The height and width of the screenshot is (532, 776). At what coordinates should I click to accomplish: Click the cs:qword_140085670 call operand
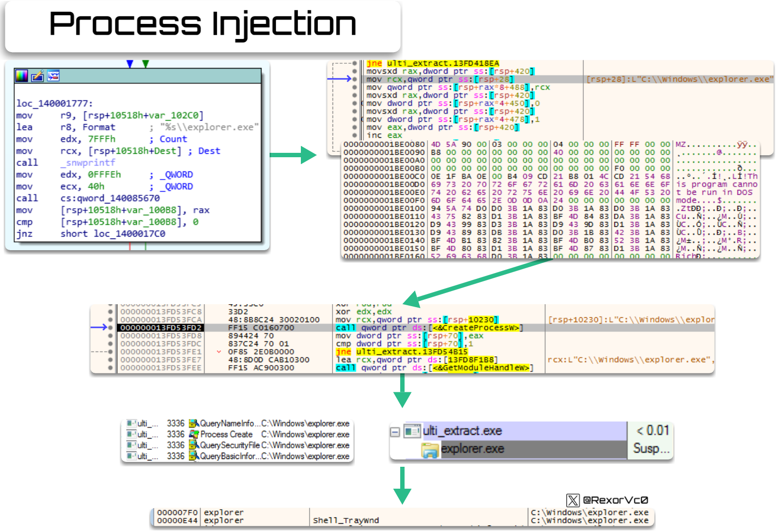click(110, 198)
